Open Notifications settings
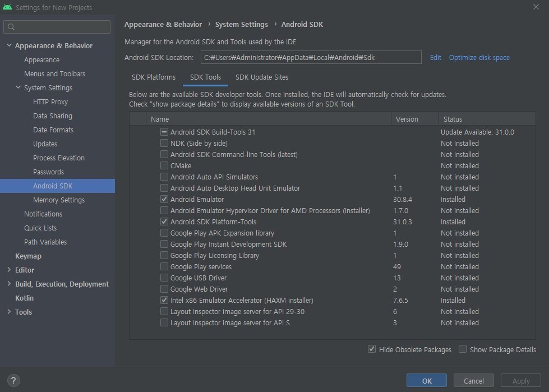The image size is (549, 392). [x=43, y=214]
